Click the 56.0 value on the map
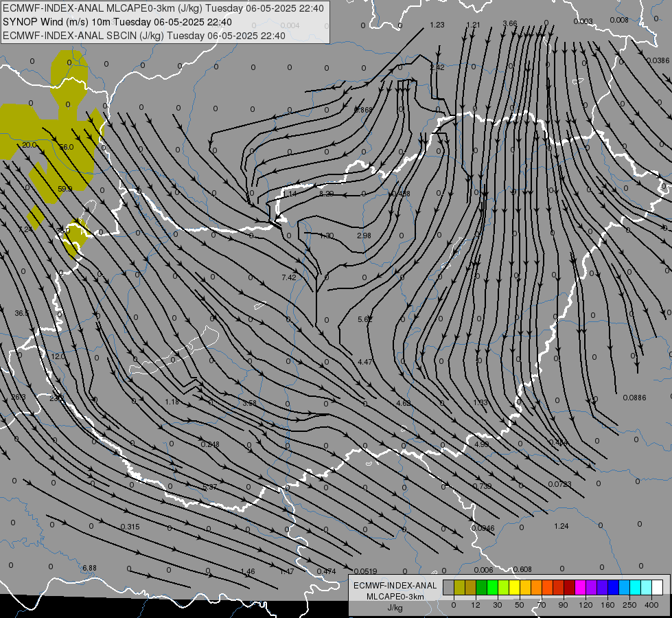Image resolution: width=672 pixels, height=618 pixels. pos(67,147)
